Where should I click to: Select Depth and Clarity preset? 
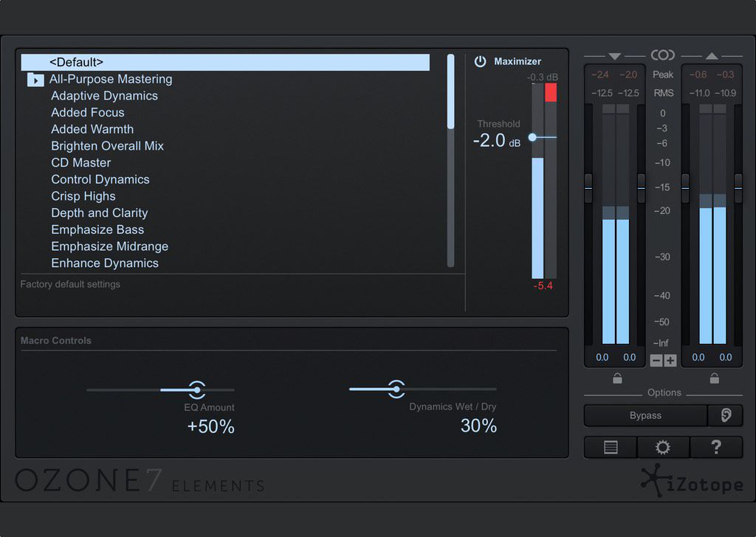(x=100, y=213)
